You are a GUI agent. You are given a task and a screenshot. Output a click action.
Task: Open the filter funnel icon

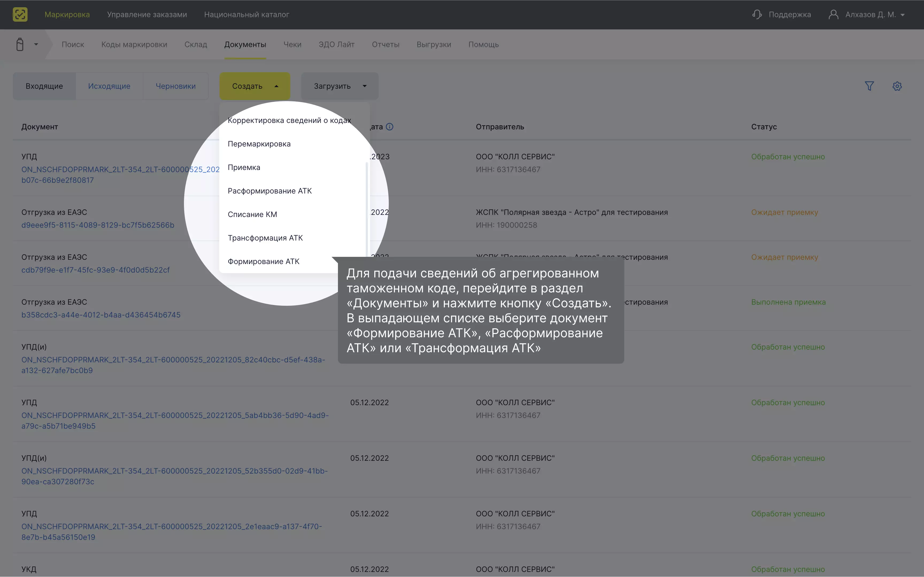point(869,86)
